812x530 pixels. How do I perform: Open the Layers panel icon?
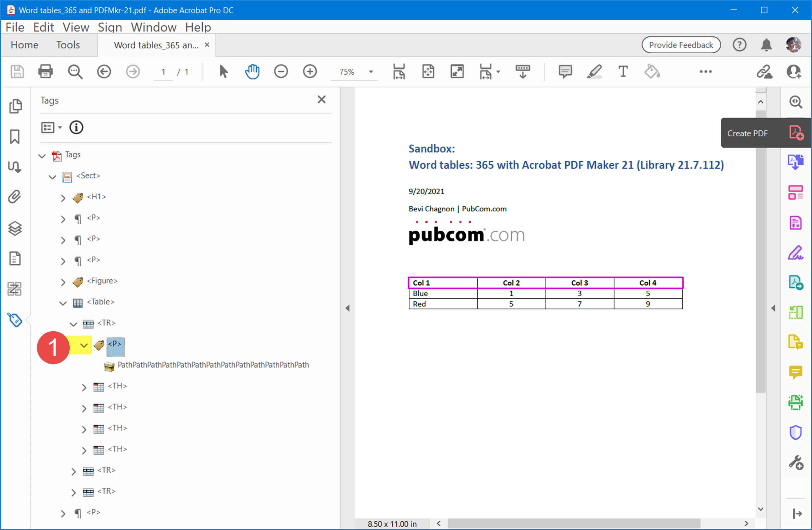pyautogui.click(x=15, y=228)
